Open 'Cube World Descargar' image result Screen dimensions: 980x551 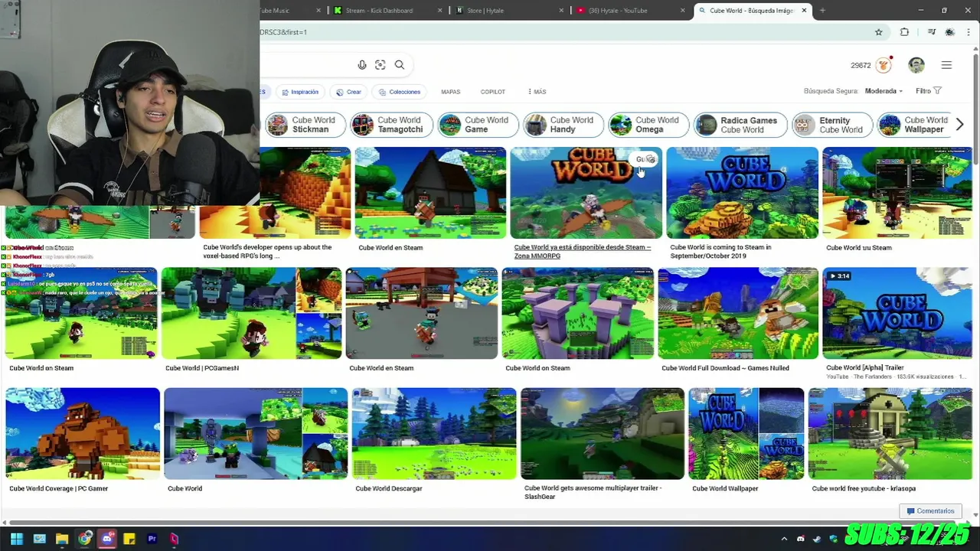[x=434, y=433]
